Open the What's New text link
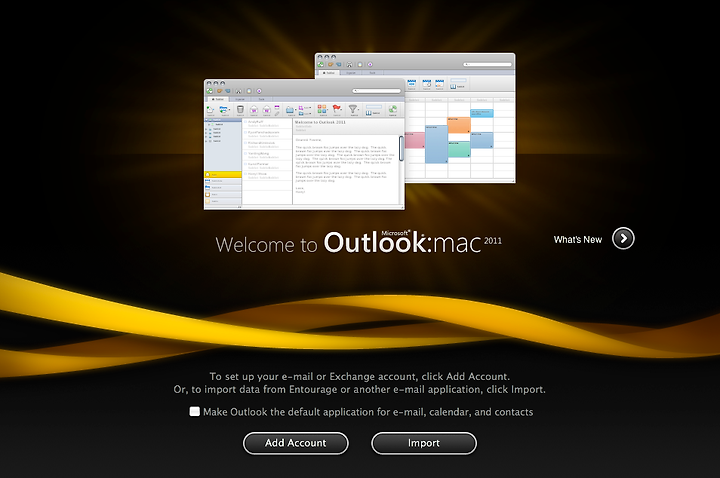 [x=578, y=240]
